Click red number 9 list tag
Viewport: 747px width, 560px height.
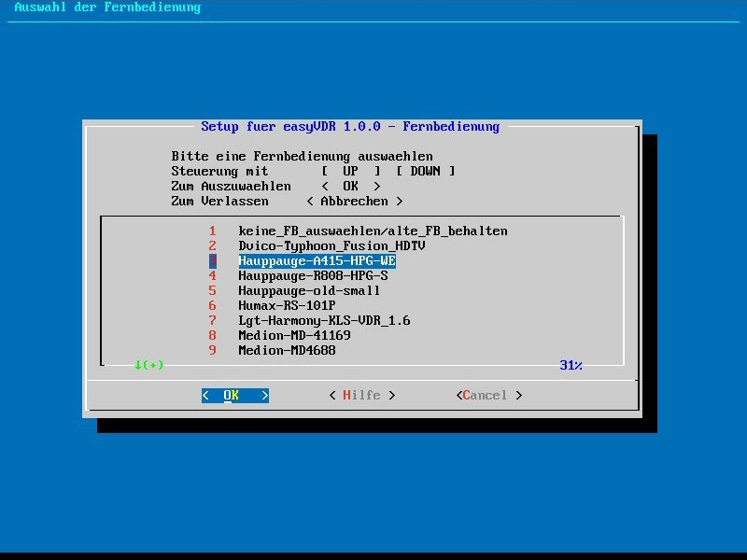tap(213, 350)
